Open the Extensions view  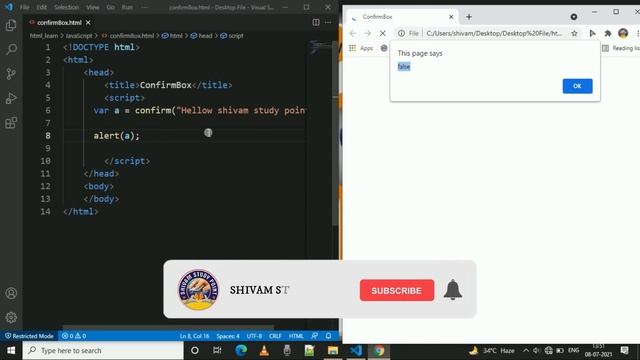(x=11, y=122)
